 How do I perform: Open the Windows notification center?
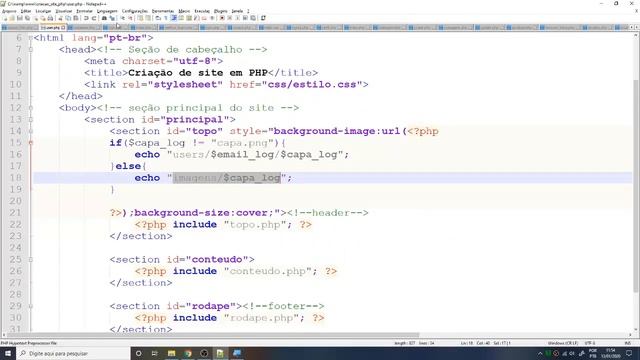pos(629,353)
